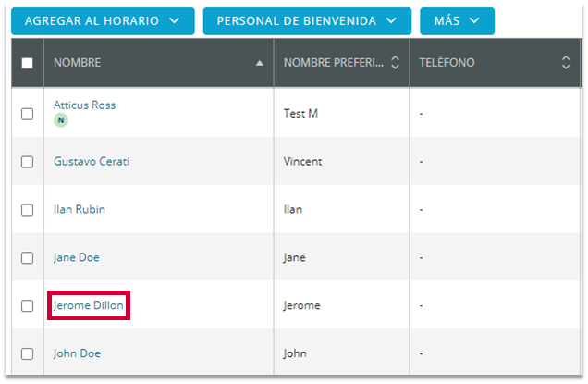Expand the Más dropdown menu
The width and height of the screenshot is (588, 384).
(457, 21)
